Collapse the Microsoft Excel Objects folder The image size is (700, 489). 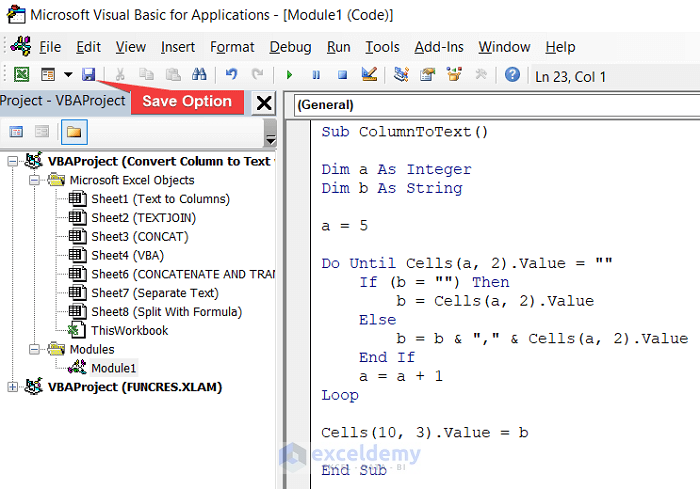coord(33,180)
